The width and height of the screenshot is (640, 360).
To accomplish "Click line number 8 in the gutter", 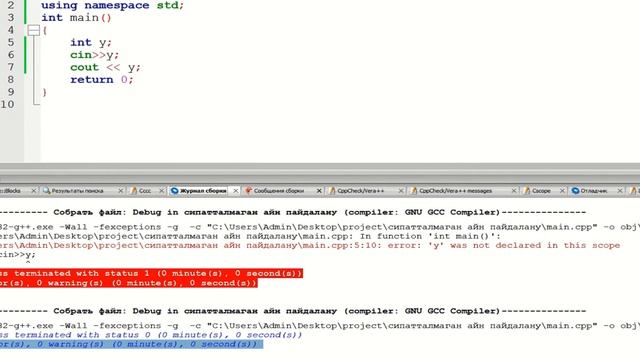I will point(11,80).
